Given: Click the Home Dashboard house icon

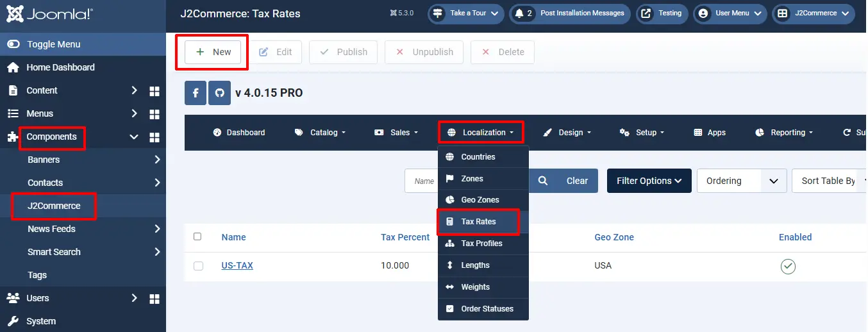Looking at the screenshot, I should [x=13, y=67].
